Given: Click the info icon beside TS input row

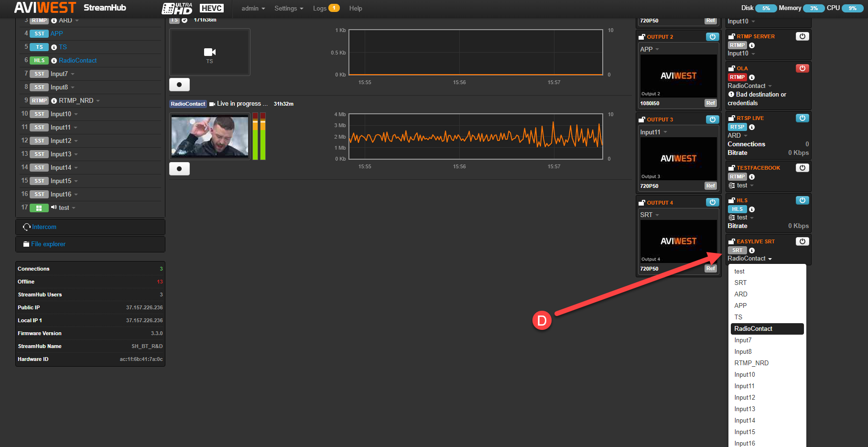Looking at the screenshot, I should (x=54, y=47).
